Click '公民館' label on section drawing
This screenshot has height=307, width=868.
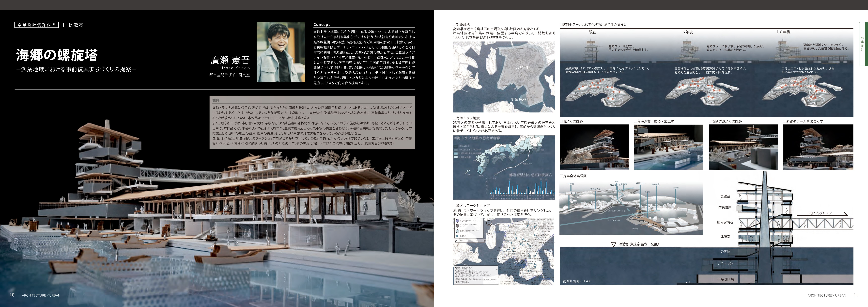(725, 252)
